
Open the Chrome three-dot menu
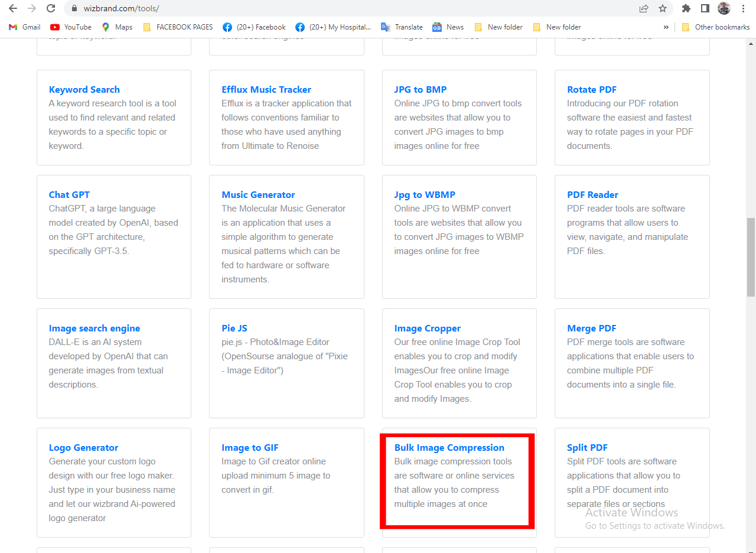(x=743, y=8)
